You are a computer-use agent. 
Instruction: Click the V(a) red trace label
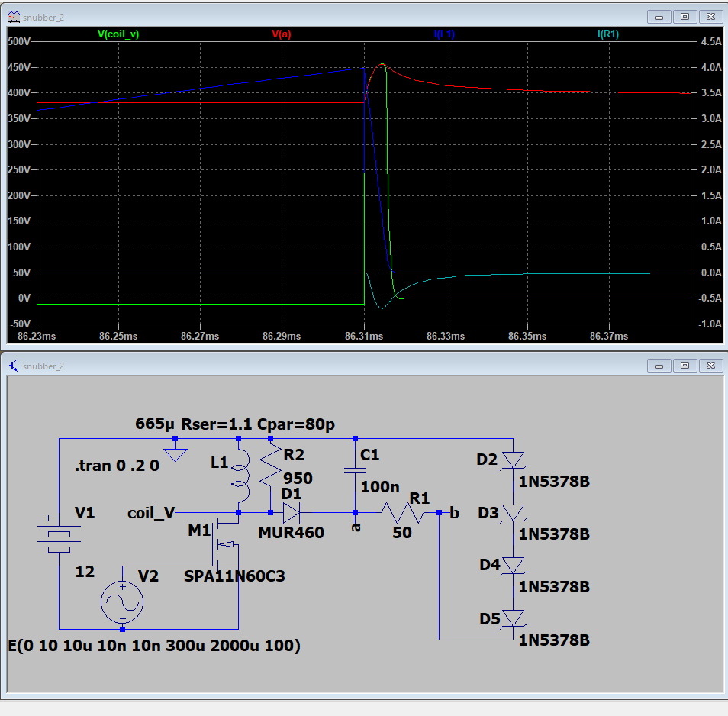(281, 34)
